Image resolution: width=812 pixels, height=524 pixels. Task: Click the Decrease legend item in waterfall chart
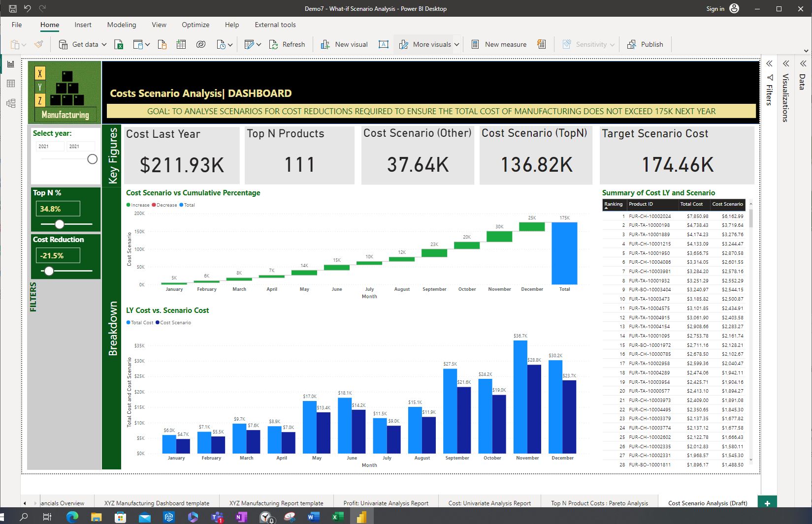[164, 205]
